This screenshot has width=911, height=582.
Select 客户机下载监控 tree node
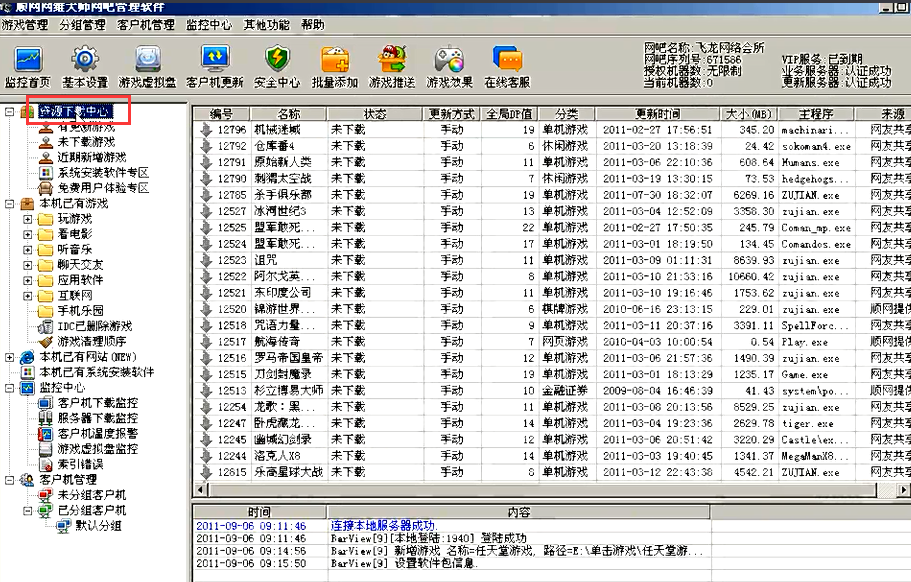pos(98,403)
